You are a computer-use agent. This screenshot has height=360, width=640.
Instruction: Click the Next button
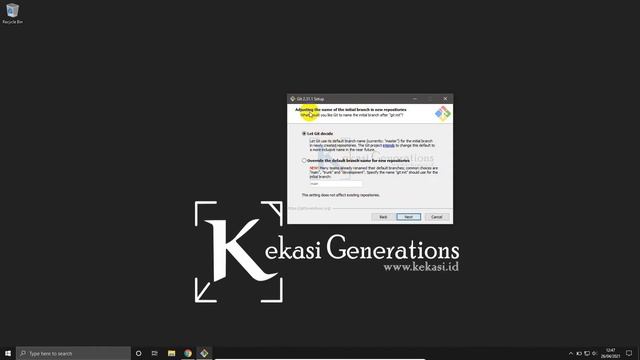(409, 217)
